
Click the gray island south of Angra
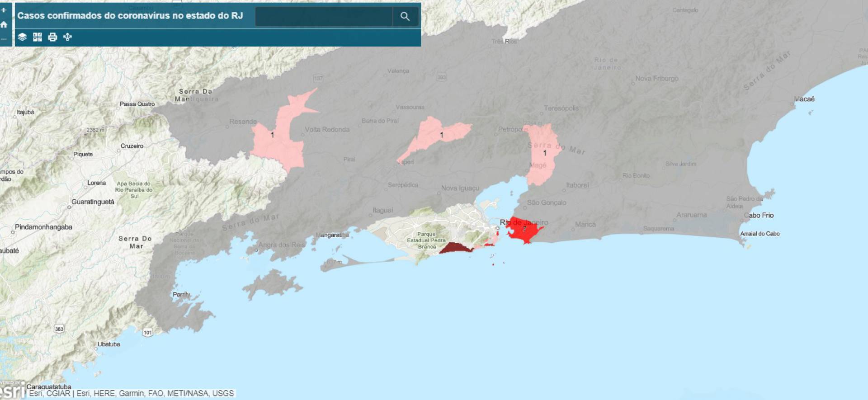pyautogui.click(x=271, y=284)
